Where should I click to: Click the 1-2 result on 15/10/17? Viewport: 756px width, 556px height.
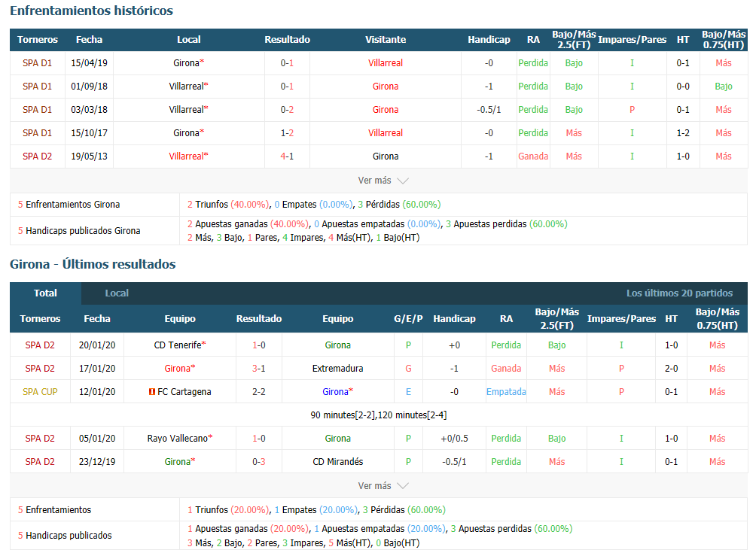point(287,133)
